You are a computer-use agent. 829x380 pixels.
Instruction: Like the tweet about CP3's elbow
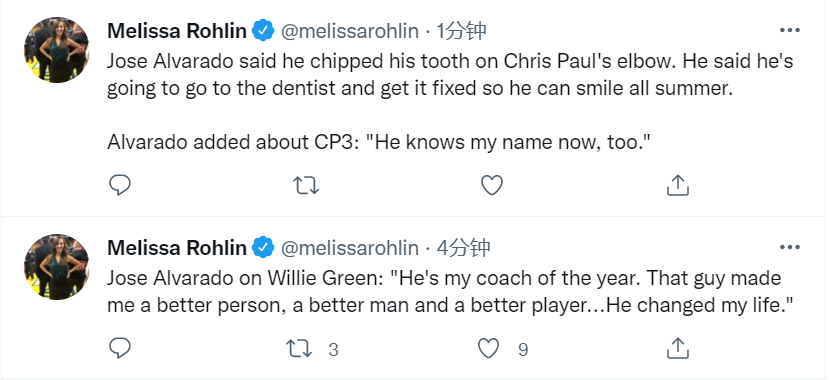[492, 185]
